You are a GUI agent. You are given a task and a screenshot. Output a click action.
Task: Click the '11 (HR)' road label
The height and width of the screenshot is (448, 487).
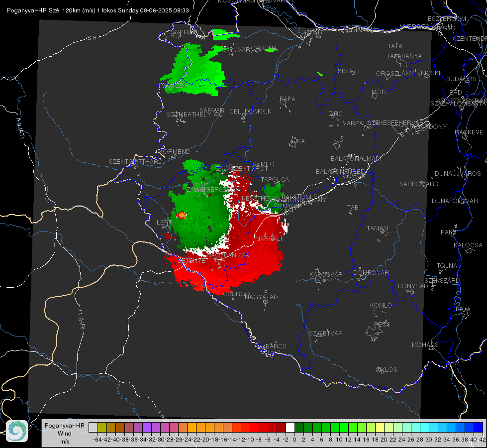pyautogui.click(x=82, y=319)
